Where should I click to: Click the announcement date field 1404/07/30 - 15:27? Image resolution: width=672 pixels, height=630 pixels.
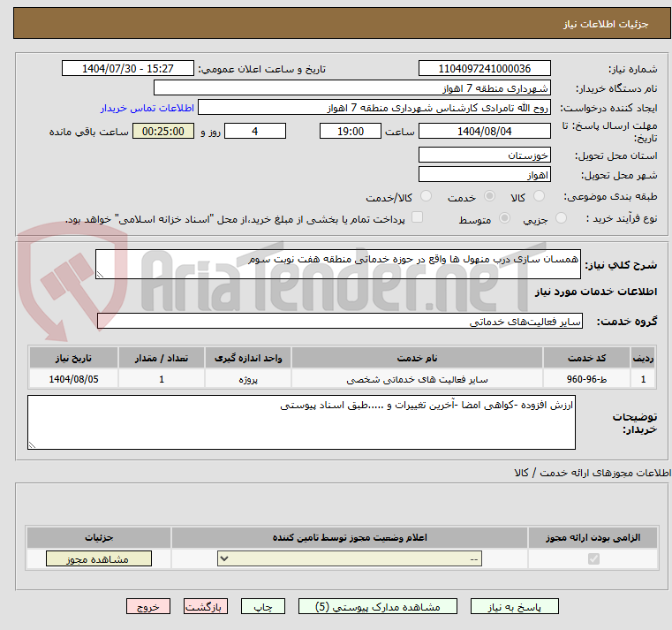tap(128, 69)
